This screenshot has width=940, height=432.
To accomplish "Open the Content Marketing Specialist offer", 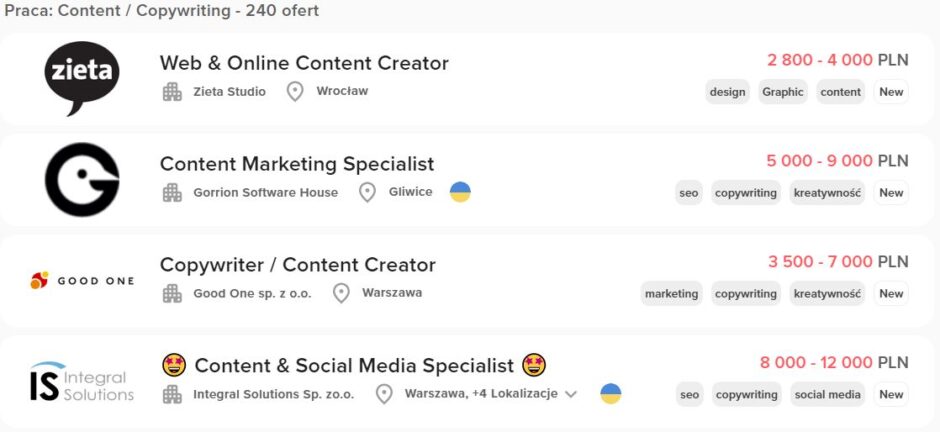I will pyautogui.click(x=297, y=164).
